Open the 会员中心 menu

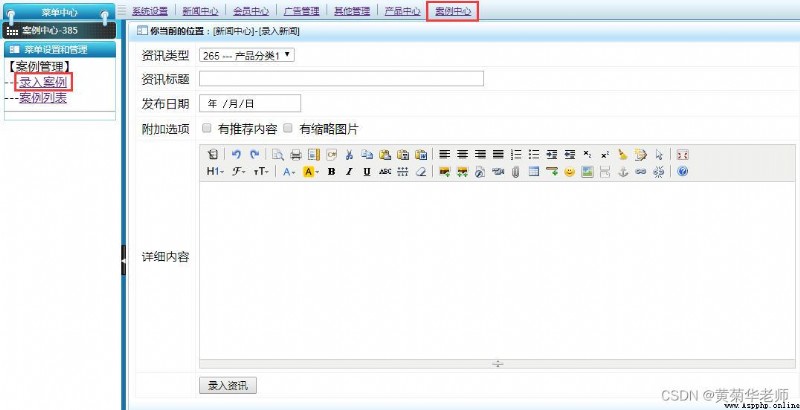[251, 11]
